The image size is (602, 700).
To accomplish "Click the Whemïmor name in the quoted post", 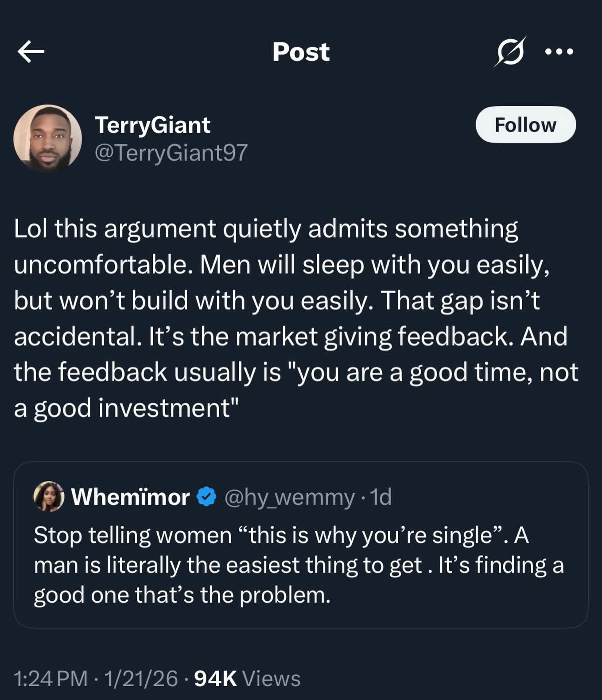I will (130, 497).
